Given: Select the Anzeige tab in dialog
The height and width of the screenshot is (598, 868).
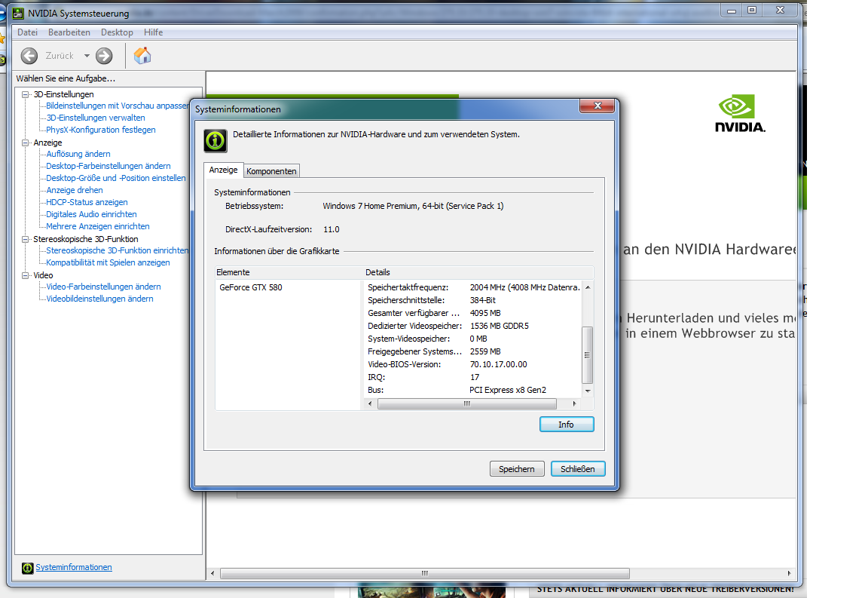Looking at the screenshot, I should click(x=224, y=170).
